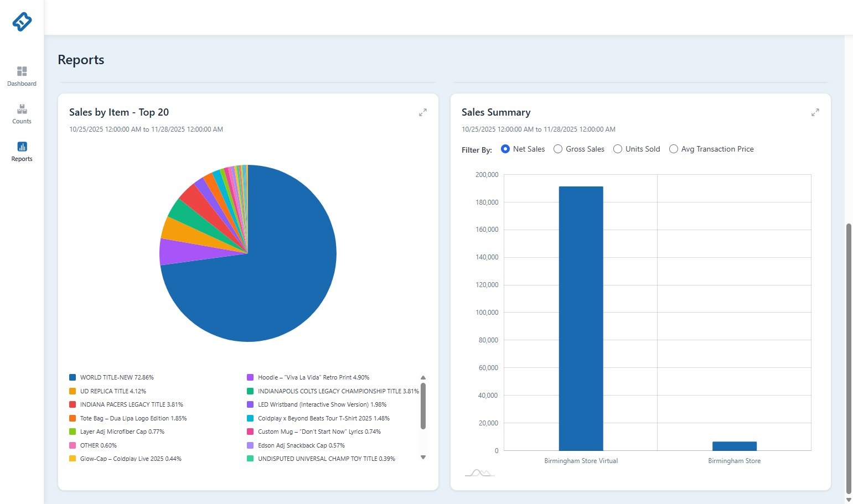
Task: Toggle Coldplay x Beyond Beats T-Shirt entry
Action: pos(318,418)
